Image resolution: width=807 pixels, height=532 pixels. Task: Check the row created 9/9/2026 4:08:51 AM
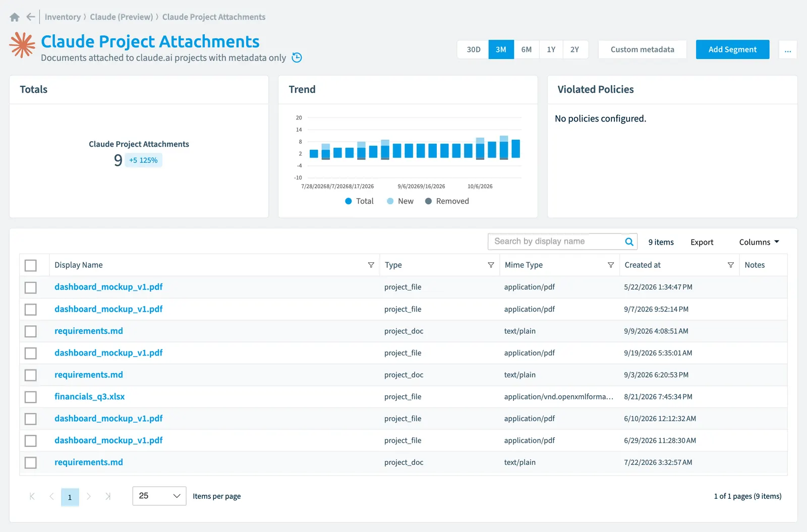pyautogui.click(x=31, y=331)
